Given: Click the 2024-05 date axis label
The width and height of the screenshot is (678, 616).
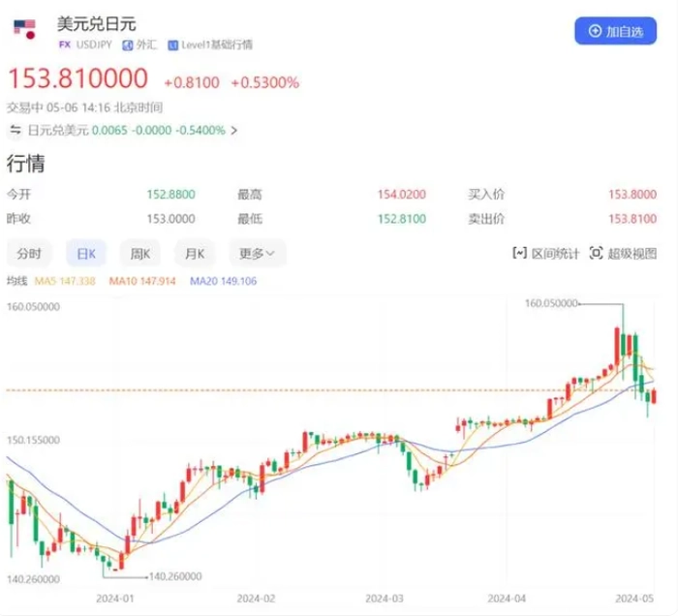Looking at the screenshot, I should pos(634,599).
